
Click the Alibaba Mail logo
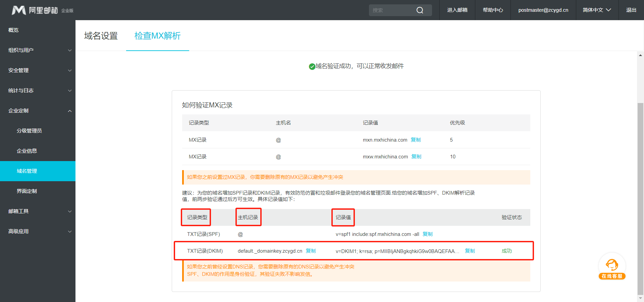[x=43, y=10]
